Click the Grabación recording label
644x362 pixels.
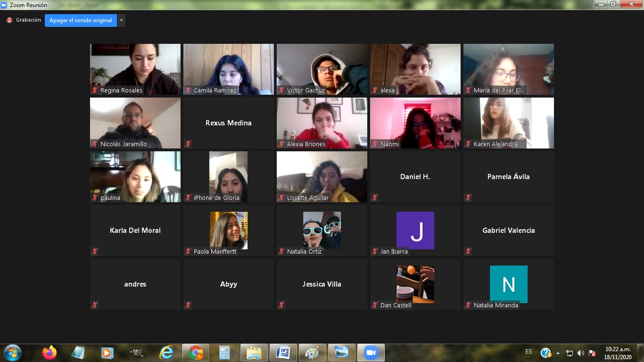tap(29, 20)
